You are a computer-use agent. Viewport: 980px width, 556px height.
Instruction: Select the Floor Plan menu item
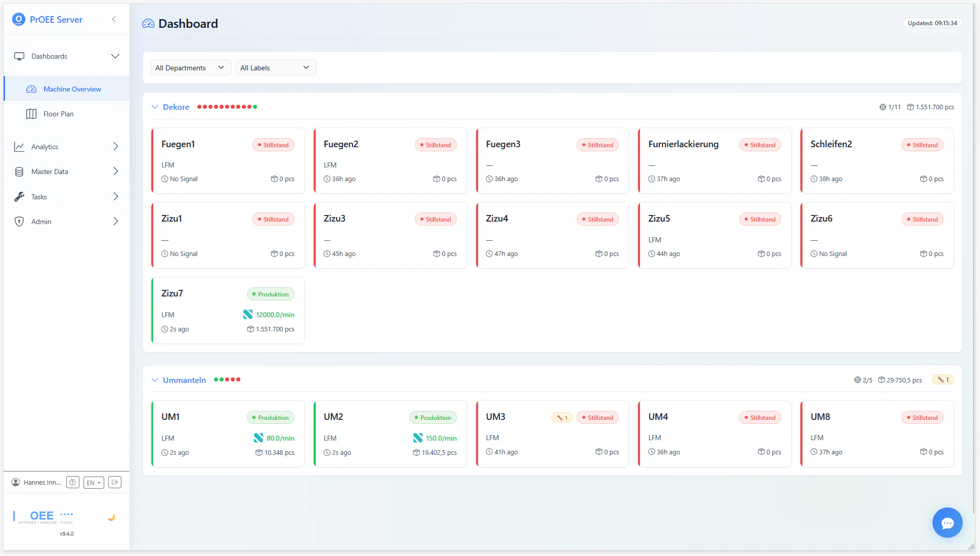58,114
